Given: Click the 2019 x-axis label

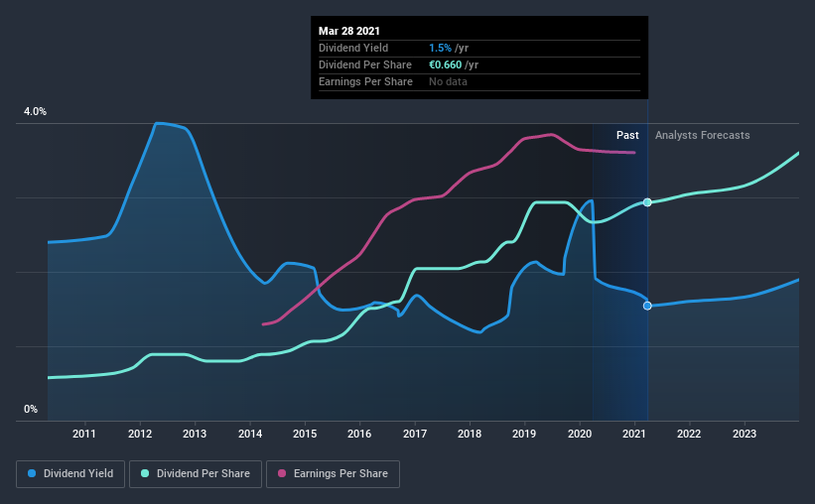Looking at the screenshot, I should pos(524,434).
